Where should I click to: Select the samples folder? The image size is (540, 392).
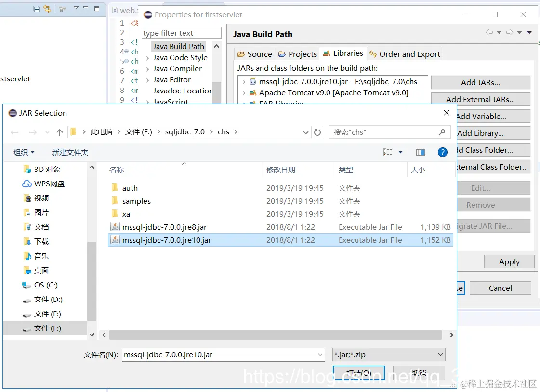[136, 201]
